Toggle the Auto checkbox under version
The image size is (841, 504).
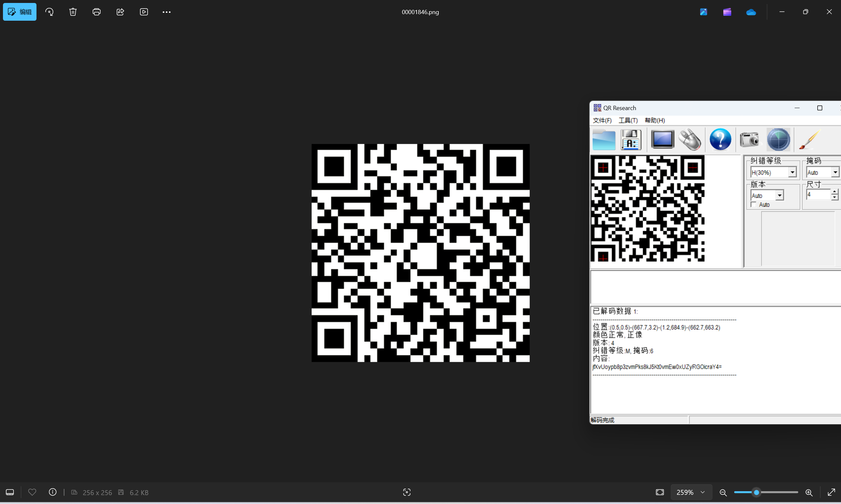(x=753, y=204)
